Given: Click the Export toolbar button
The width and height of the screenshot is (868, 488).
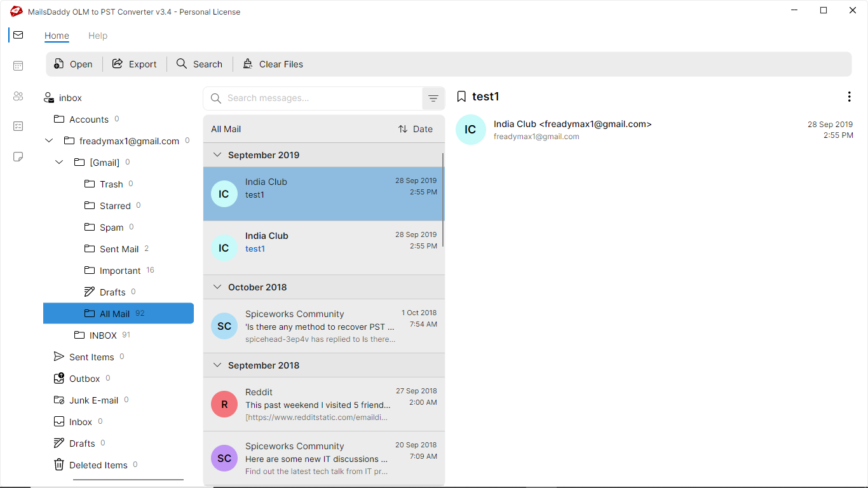Looking at the screenshot, I should 134,64.
